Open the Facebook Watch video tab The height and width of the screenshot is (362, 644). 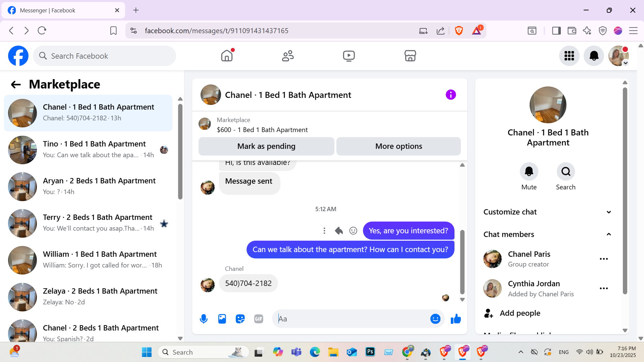click(x=349, y=56)
